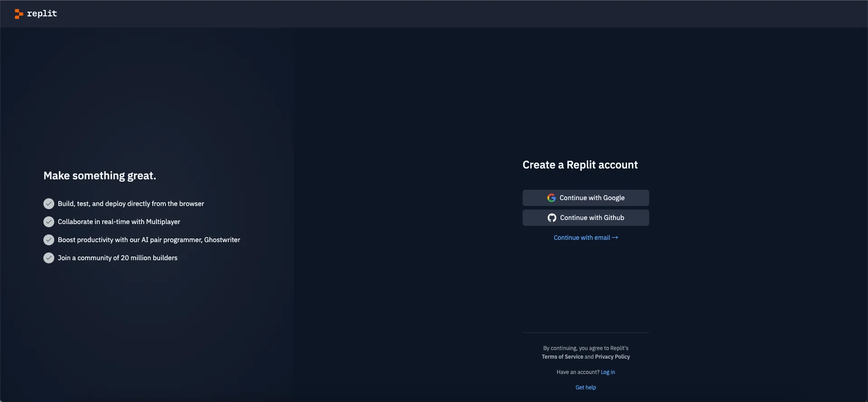Click the arrow beside Continue with email
Screen dimensions: 868x402
(x=615, y=238)
